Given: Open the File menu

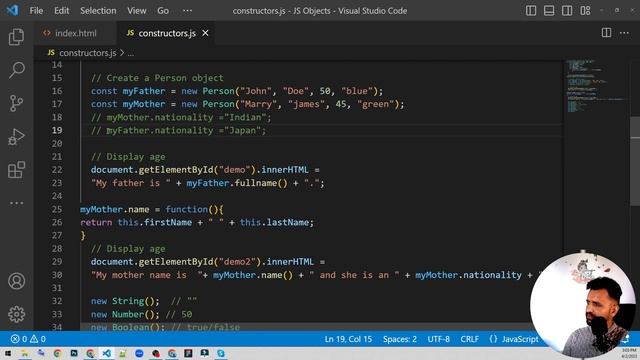Looking at the screenshot, I should point(36,11).
